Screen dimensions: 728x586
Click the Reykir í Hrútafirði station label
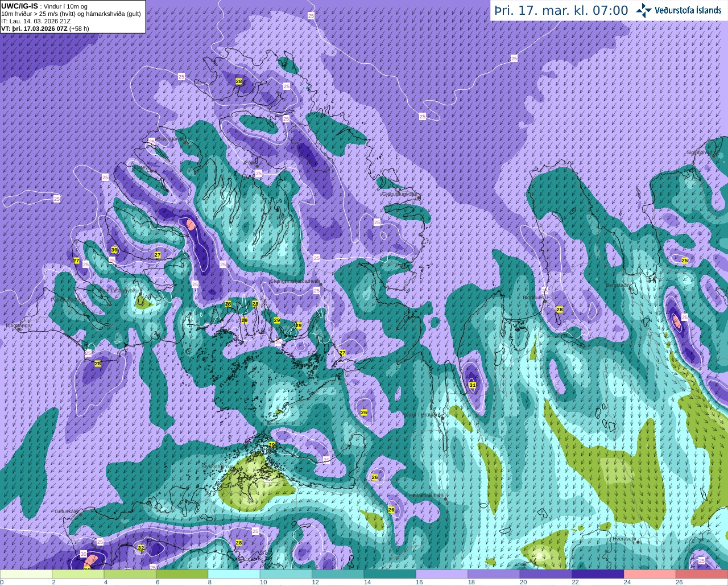click(x=422, y=415)
